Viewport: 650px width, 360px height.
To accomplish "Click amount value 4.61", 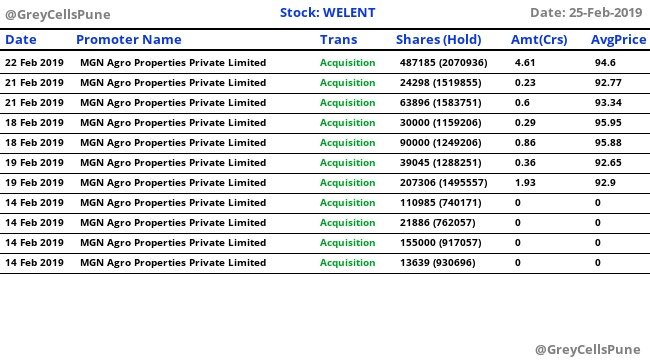I will point(525,63).
